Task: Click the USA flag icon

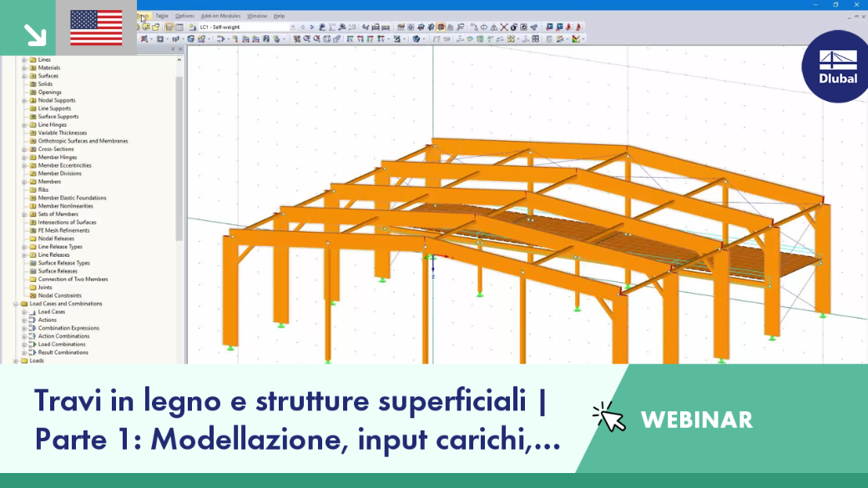Action: (96, 28)
